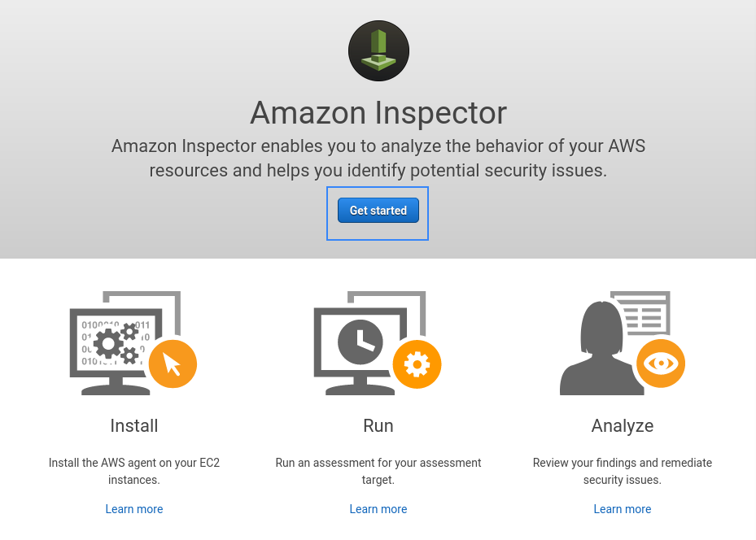
Task: Click the orange cursor arrow badge
Action: [173, 364]
